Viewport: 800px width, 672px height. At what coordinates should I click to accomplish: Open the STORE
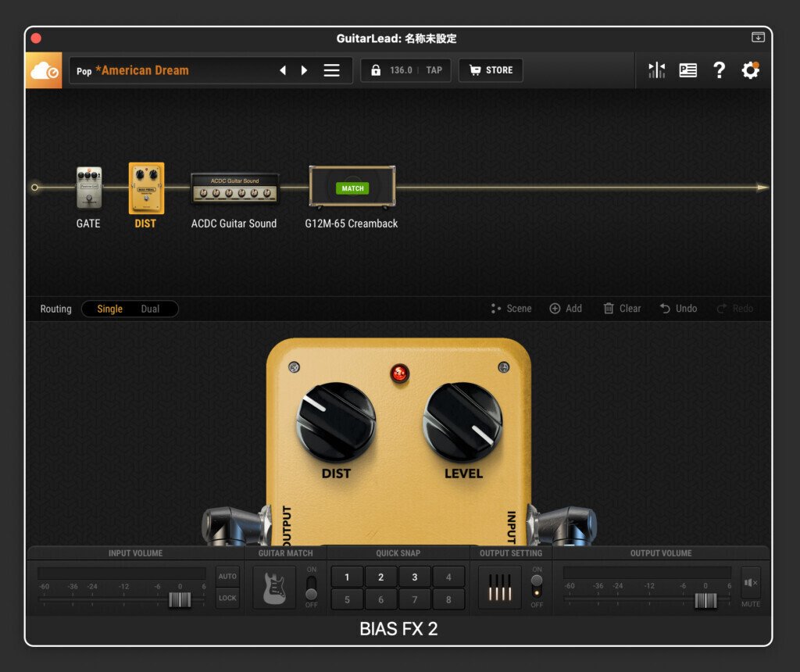(x=491, y=70)
